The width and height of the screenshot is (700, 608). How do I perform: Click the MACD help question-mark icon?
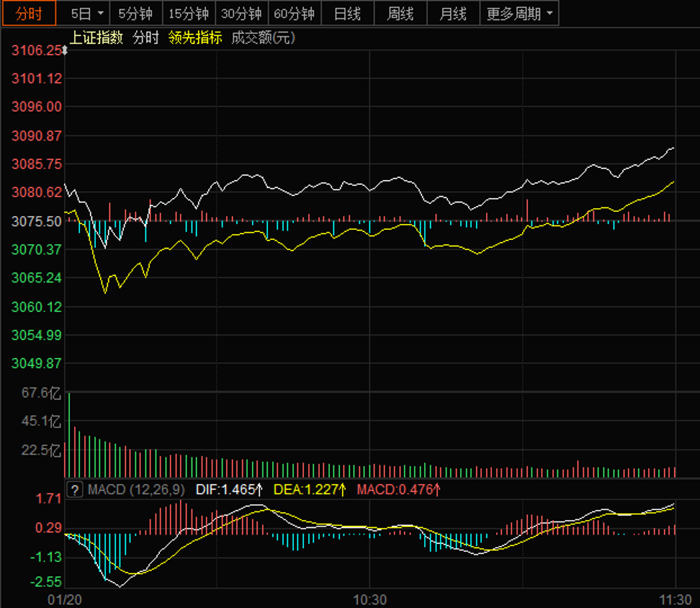(x=75, y=490)
